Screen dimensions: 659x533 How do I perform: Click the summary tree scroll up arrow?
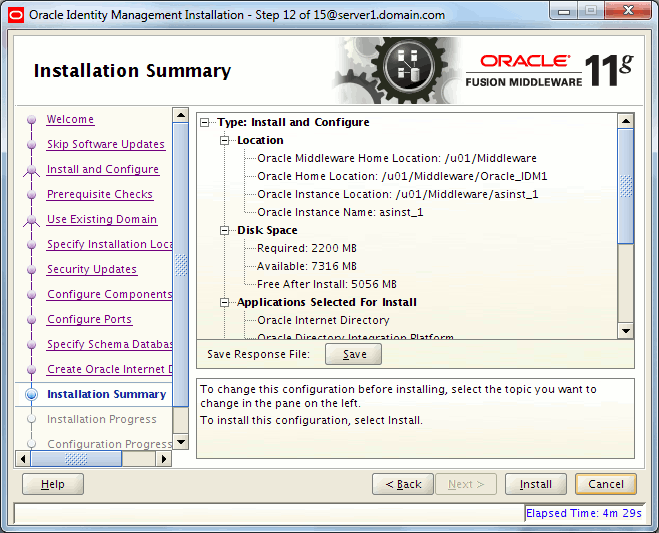point(626,121)
